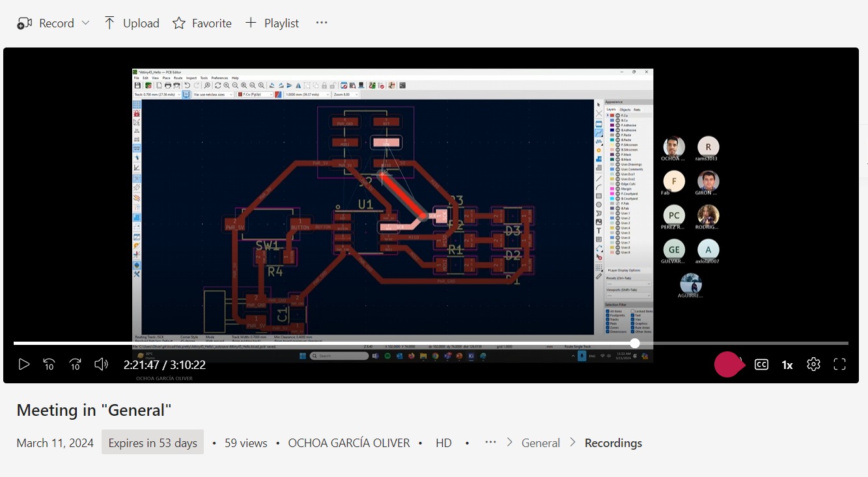The width and height of the screenshot is (868, 477).
Task: Click the 59 views count
Action: pyautogui.click(x=246, y=443)
